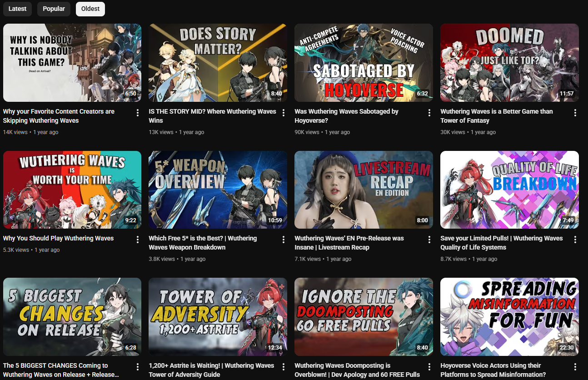Viewport: 588px width, 380px height.
Task: Sort videos by Popular
Action: tap(54, 9)
